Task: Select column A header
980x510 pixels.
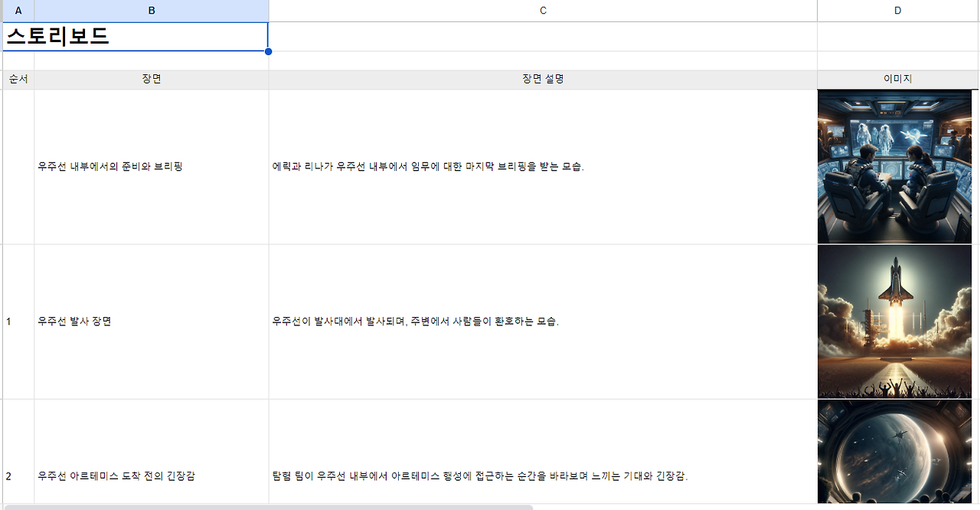Action: (18, 11)
